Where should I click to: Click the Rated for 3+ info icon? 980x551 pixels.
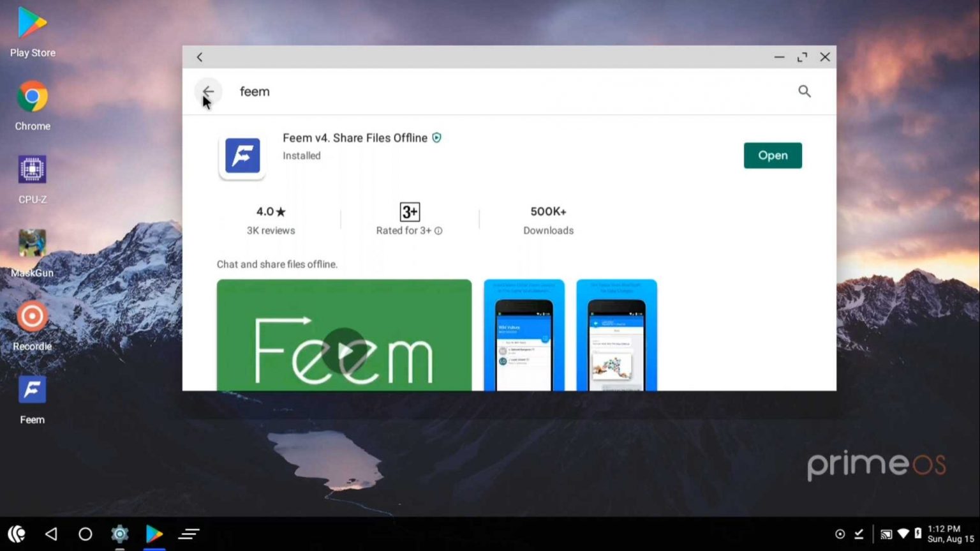pyautogui.click(x=439, y=230)
